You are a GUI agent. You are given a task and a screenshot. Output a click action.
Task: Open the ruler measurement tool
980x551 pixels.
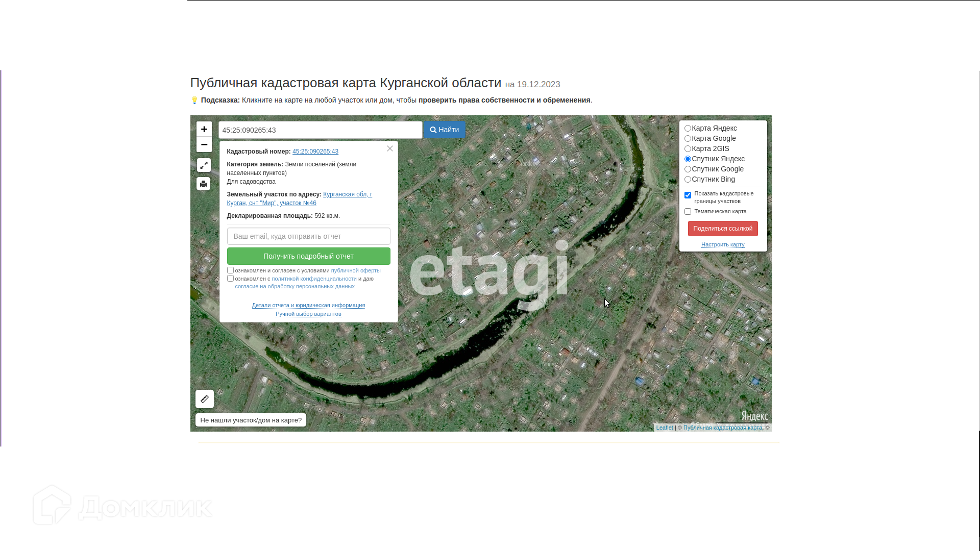click(x=205, y=399)
